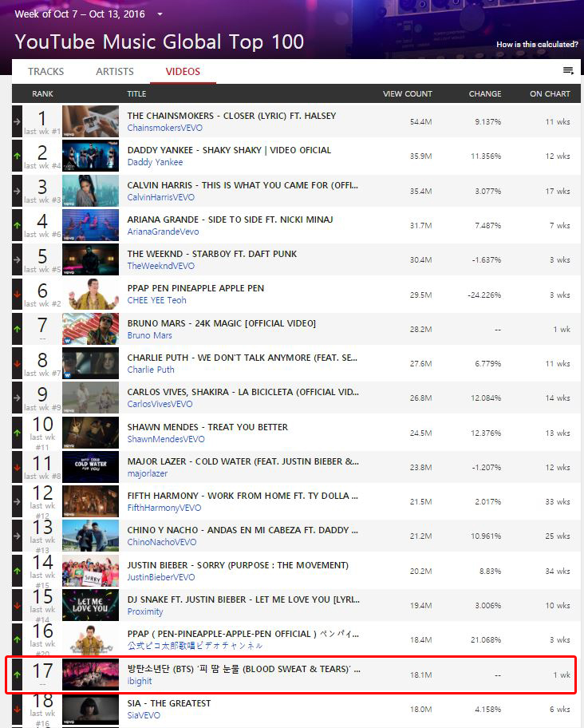Open Shawn Mendes Treat You Better thumbnail

(x=90, y=433)
